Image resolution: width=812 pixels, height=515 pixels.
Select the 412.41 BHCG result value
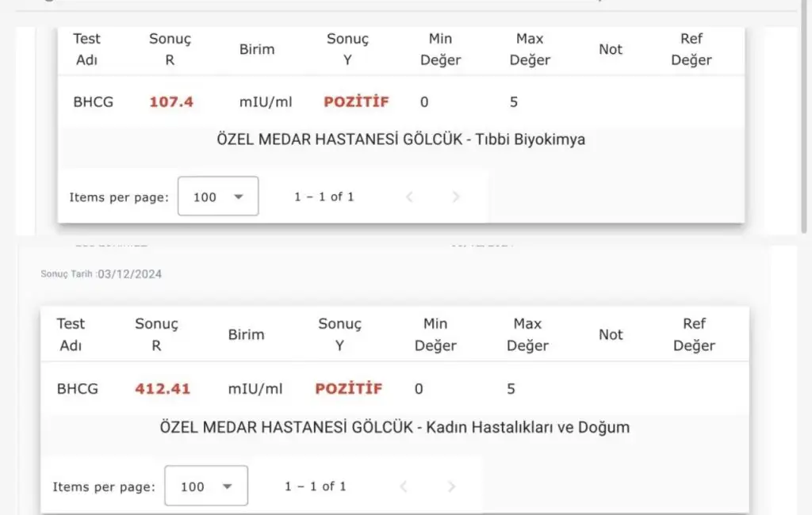(163, 389)
